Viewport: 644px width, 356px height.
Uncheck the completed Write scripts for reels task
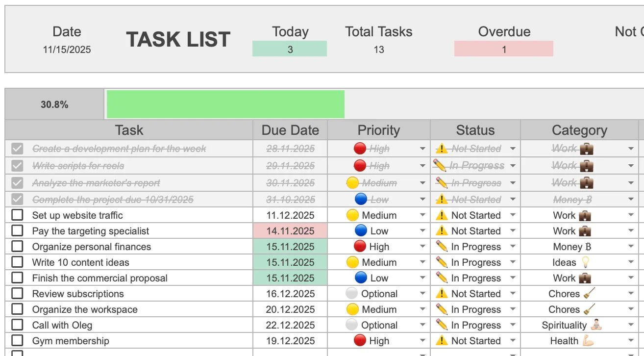pos(17,165)
